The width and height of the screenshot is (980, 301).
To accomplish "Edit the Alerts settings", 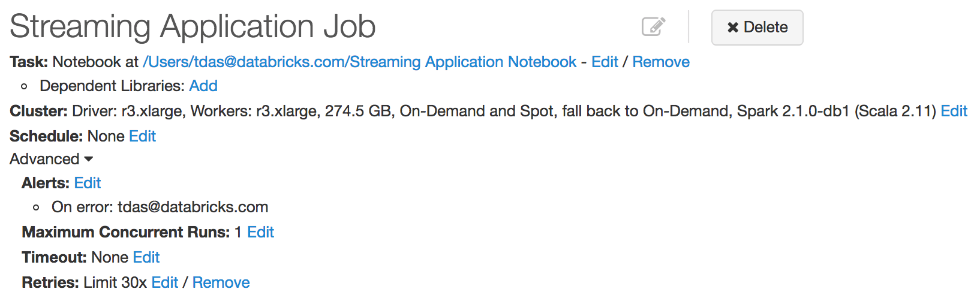I will pos(88,183).
